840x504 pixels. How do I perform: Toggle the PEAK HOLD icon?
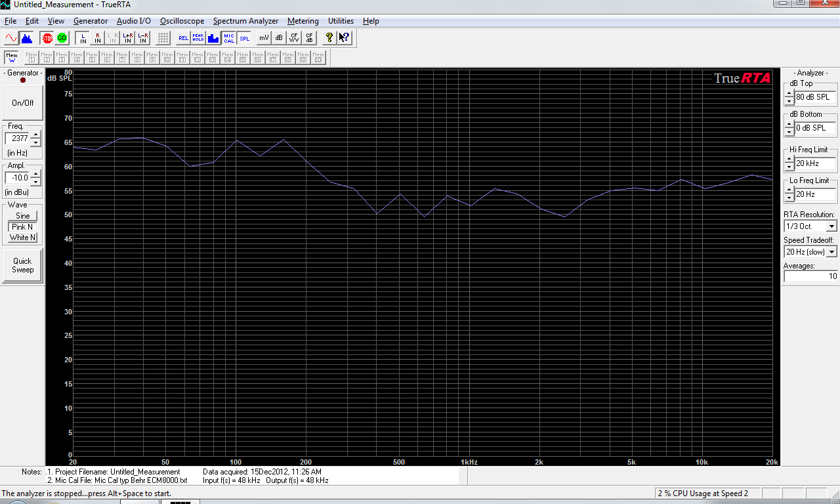click(198, 38)
